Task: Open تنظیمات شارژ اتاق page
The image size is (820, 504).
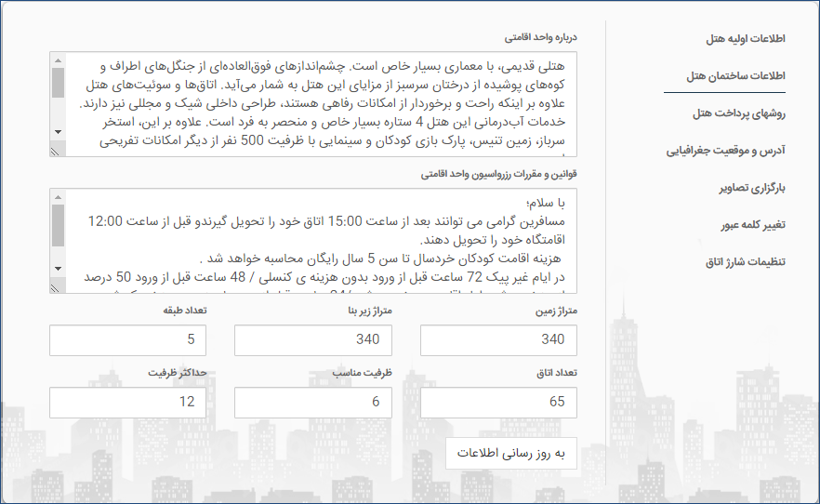Action: [x=746, y=262]
